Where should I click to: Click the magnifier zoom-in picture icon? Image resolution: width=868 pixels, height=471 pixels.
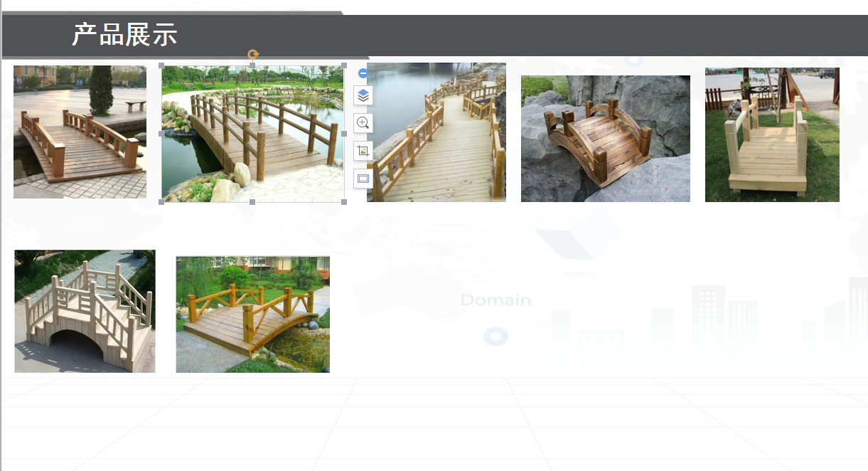click(363, 123)
